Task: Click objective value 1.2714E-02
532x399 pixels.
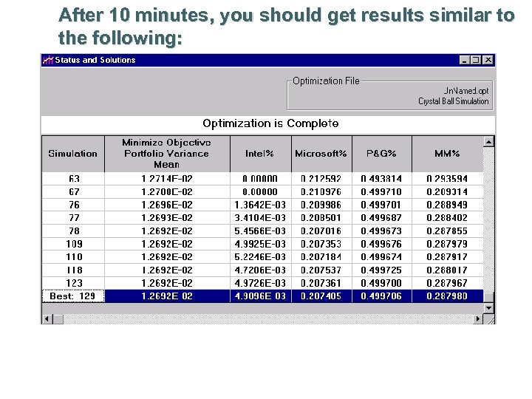Action: pyautogui.click(x=167, y=179)
